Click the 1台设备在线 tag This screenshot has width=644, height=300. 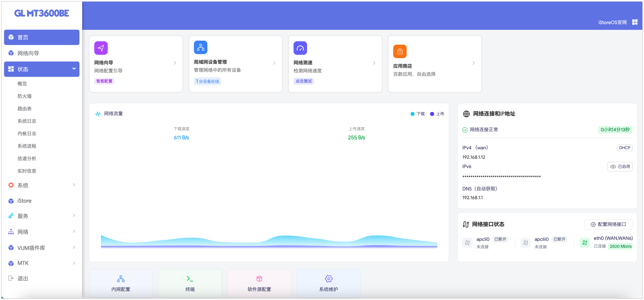click(208, 81)
